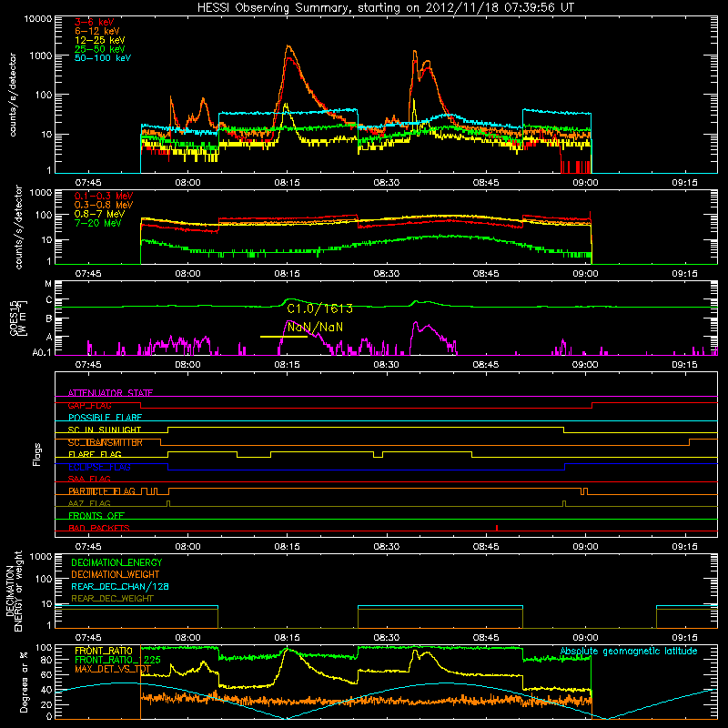Click the SC_IN_SUNLIGHT flag label
Viewport: 728px width, 728px height.
(x=105, y=430)
